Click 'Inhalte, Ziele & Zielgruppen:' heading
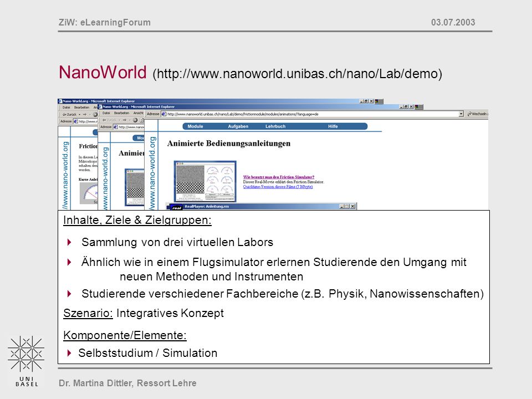The image size is (532, 399). pyautogui.click(x=137, y=220)
